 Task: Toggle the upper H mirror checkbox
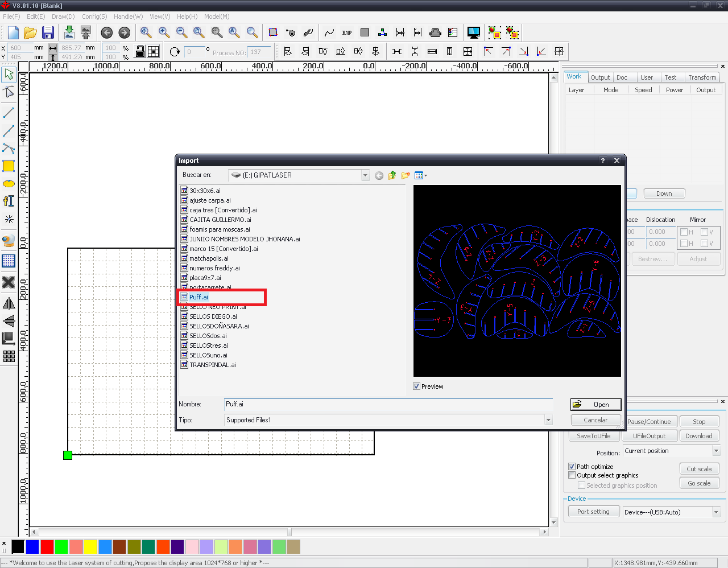point(684,232)
